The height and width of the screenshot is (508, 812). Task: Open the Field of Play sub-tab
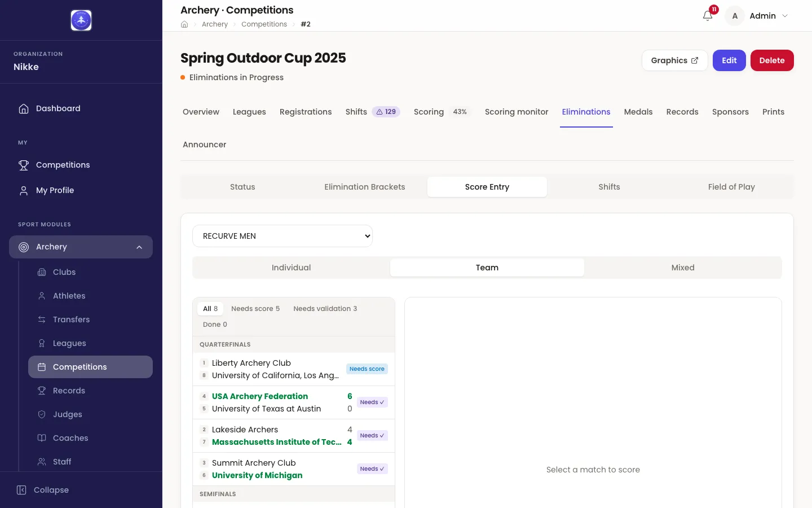coord(731,187)
